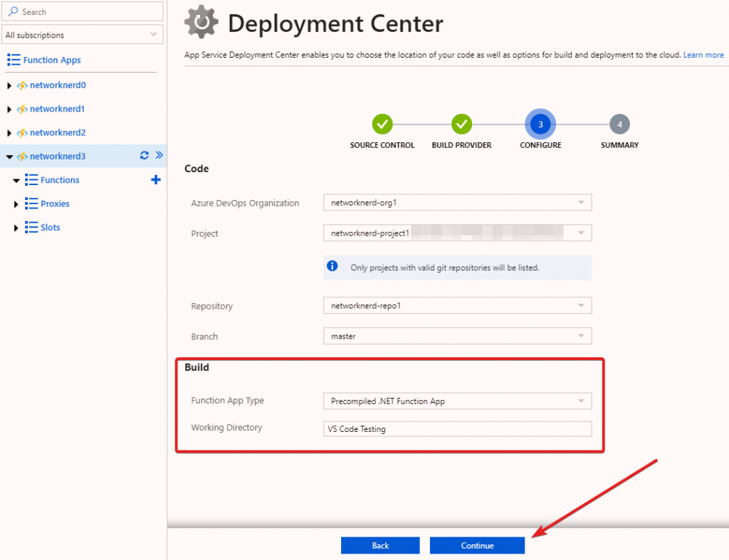Click the networknerd0 function app icon
Screen dimensions: 729x560
tap(22, 85)
